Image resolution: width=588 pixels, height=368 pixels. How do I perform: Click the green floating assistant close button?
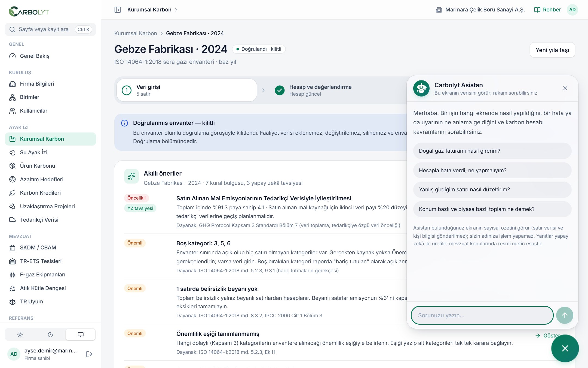point(565,348)
